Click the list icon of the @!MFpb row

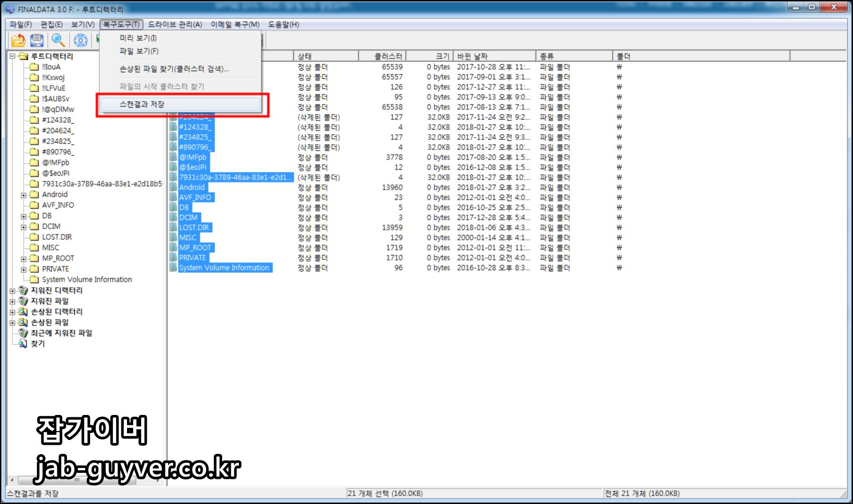click(x=173, y=157)
